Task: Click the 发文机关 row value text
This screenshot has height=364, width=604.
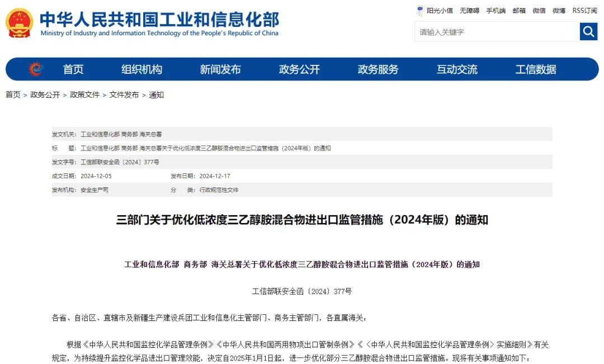Action: click(121, 134)
